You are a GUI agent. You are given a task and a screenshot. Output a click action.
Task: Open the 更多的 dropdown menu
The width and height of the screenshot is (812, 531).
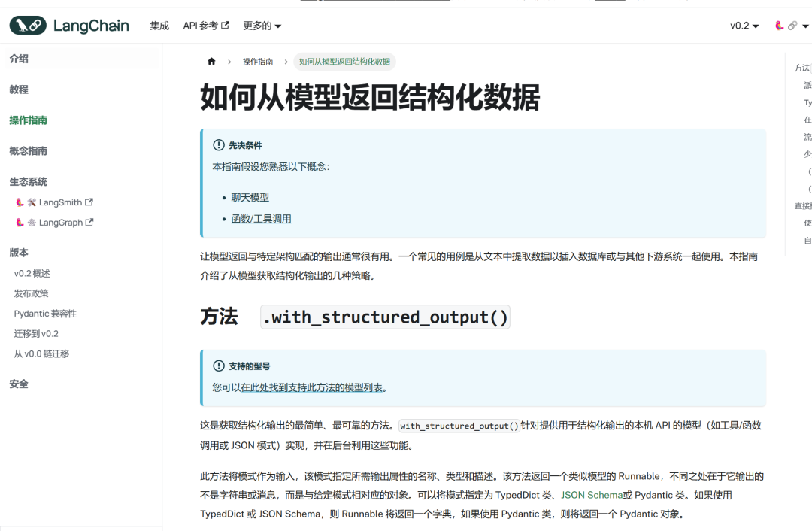coord(262,26)
